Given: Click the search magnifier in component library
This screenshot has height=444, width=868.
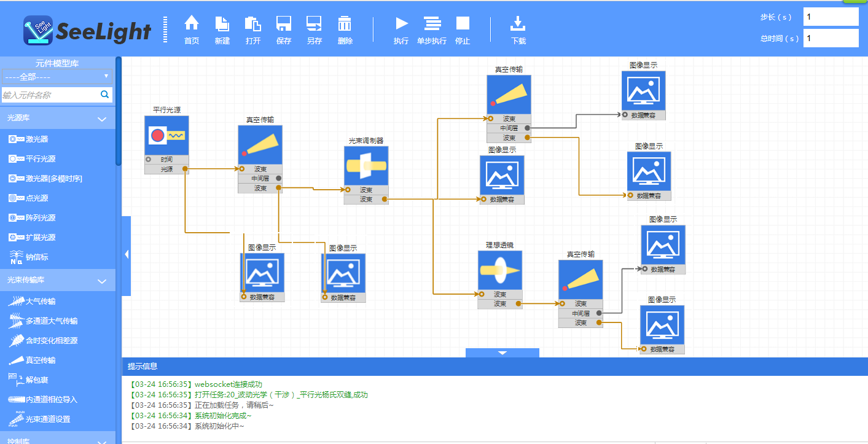Looking at the screenshot, I should point(104,95).
